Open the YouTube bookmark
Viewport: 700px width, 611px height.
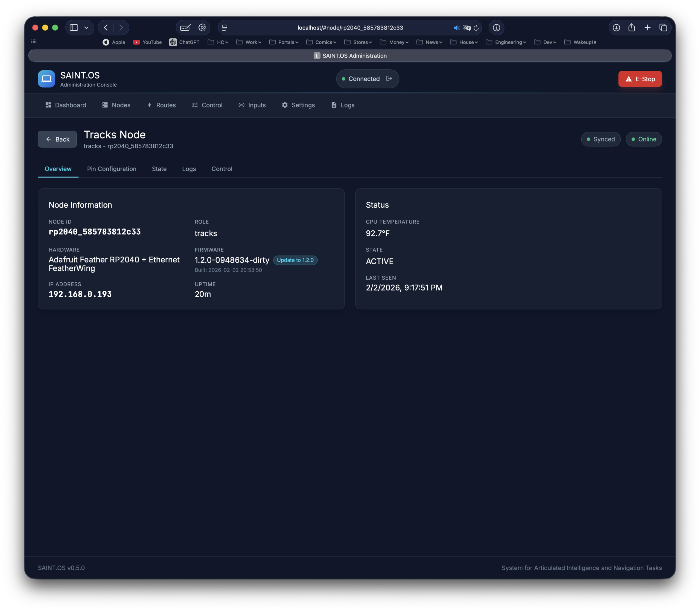click(x=147, y=42)
